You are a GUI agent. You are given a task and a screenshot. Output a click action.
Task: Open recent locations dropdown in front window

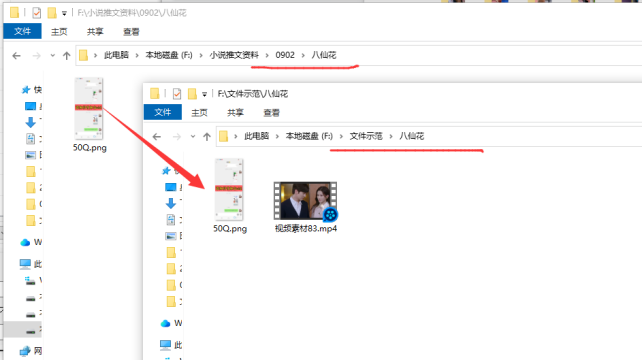[193, 137]
